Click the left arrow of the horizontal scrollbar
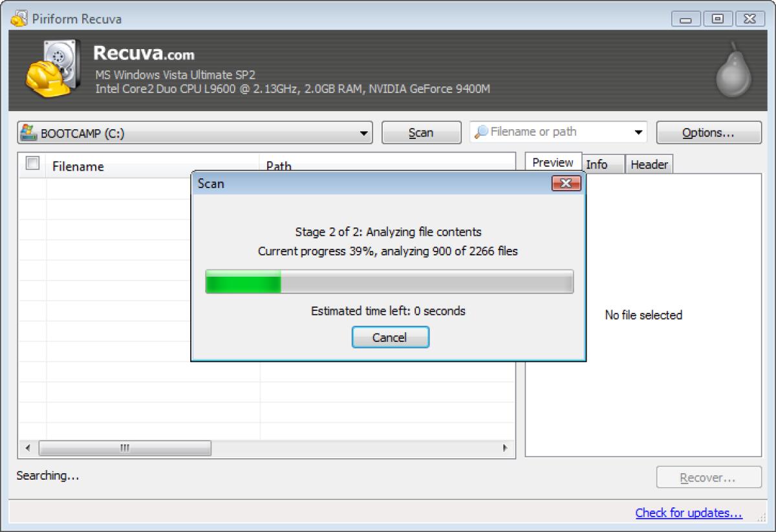The width and height of the screenshot is (776, 532). pyautogui.click(x=28, y=447)
